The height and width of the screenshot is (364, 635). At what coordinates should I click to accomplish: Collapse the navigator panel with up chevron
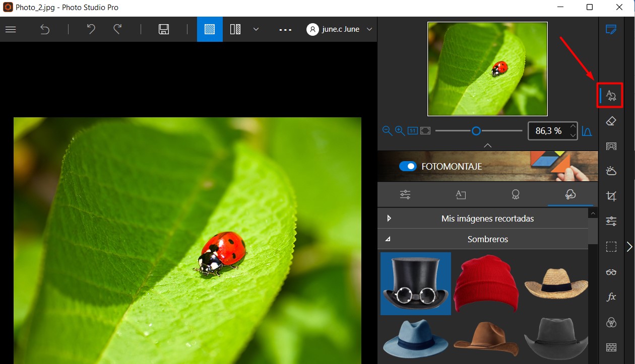pyautogui.click(x=487, y=145)
